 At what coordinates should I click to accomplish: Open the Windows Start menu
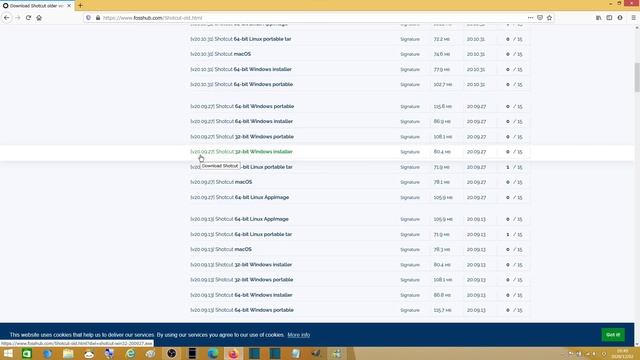pyautogui.click(x=8, y=353)
